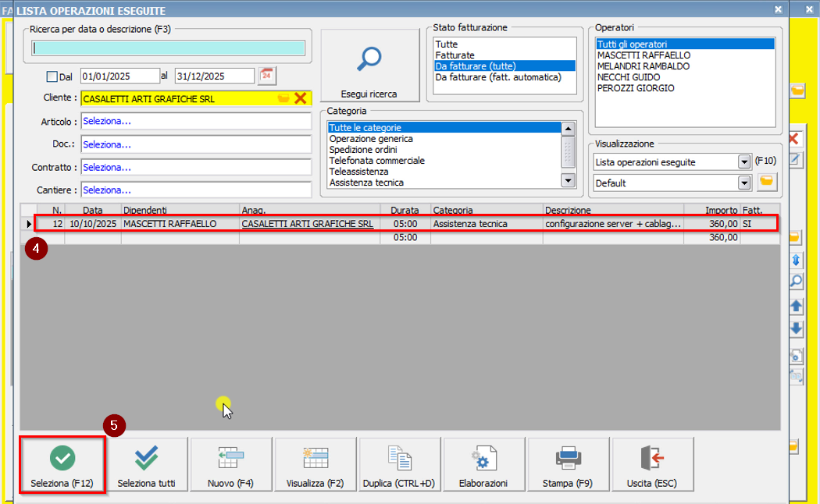Viewport: 820px width, 504px height.
Task: Clear the Cliente field with red X
Action: [x=301, y=98]
